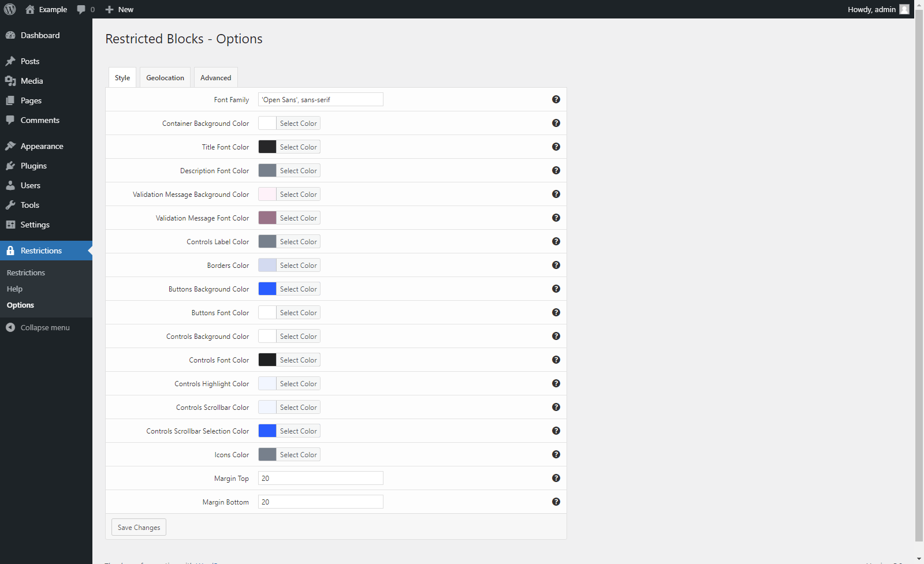This screenshot has height=564, width=924.
Task: Click the Buttons Background Color blue swatch
Action: pos(267,289)
